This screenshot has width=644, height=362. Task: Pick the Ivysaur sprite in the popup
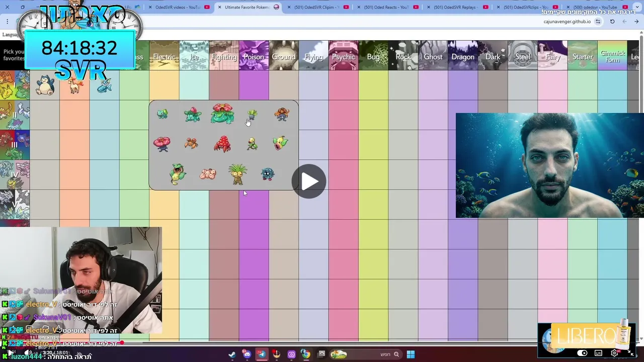click(192, 114)
